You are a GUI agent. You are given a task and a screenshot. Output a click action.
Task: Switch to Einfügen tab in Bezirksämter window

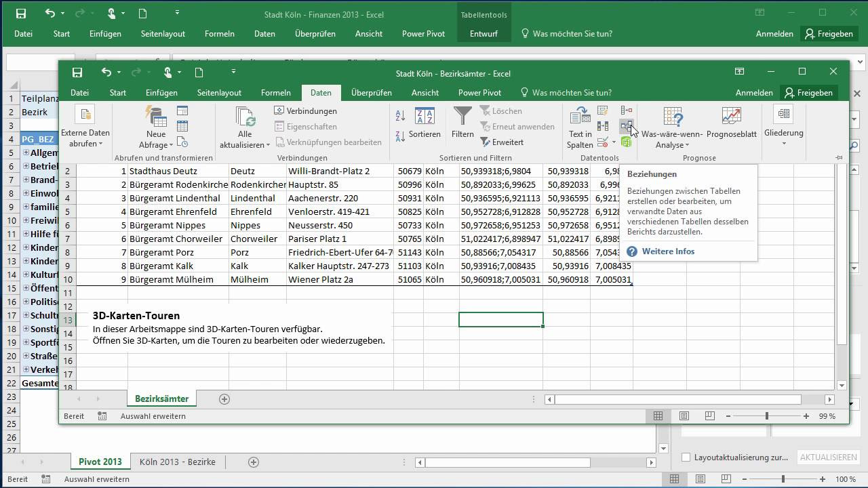pos(161,93)
